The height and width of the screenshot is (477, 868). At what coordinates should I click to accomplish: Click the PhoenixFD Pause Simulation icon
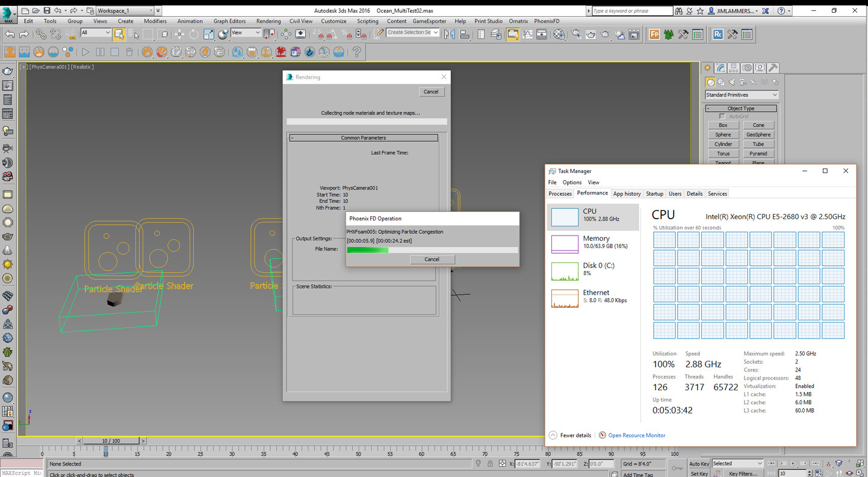[x=100, y=52]
